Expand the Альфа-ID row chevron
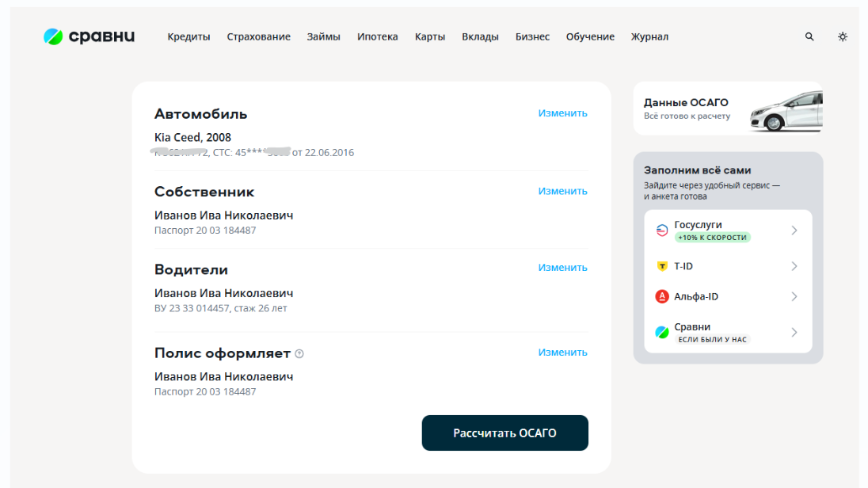This screenshot has width=868, height=488. click(794, 296)
